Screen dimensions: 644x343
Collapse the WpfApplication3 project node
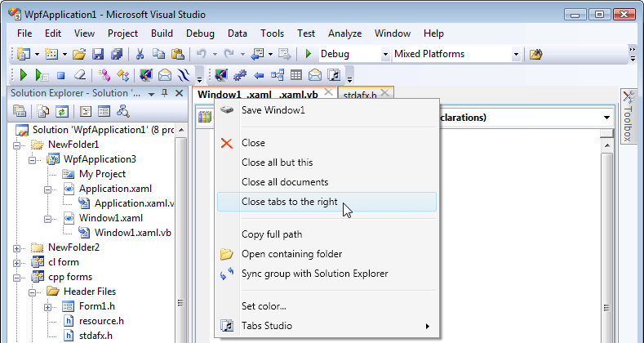pos(33,160)
